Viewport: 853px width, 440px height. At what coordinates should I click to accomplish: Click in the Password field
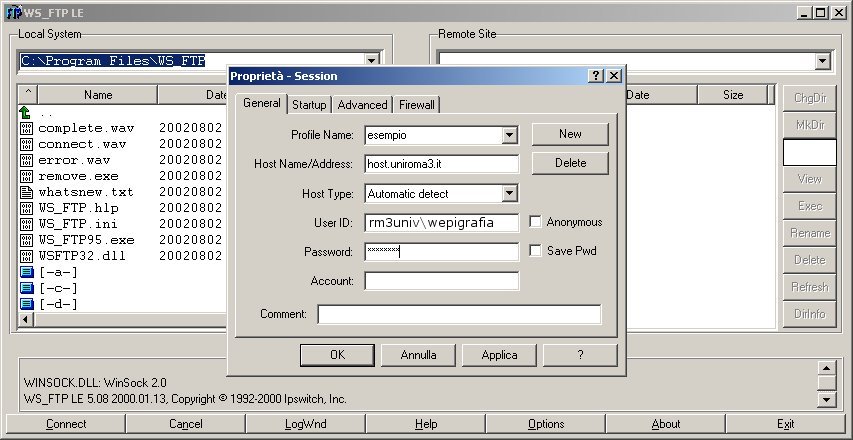coord(441,251)
